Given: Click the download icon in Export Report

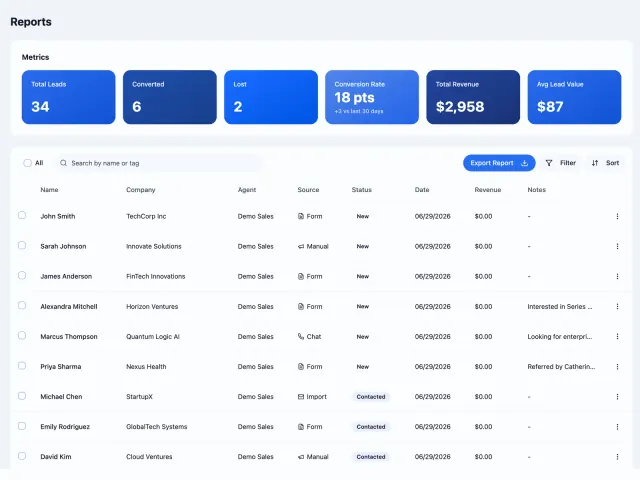Looking at the screenshot, I should click(x=524, y=163).
